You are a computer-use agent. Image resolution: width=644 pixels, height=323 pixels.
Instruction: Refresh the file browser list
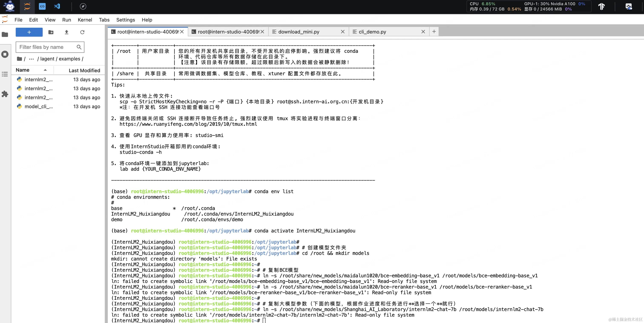(x=82, y=32)
